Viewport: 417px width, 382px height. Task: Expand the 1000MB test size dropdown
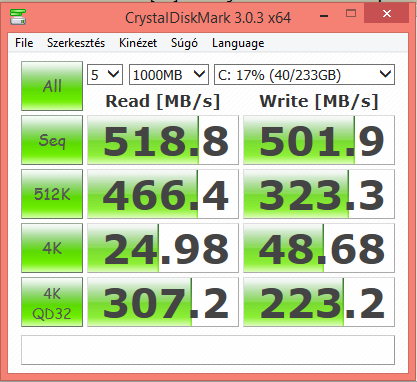[169, 75]
